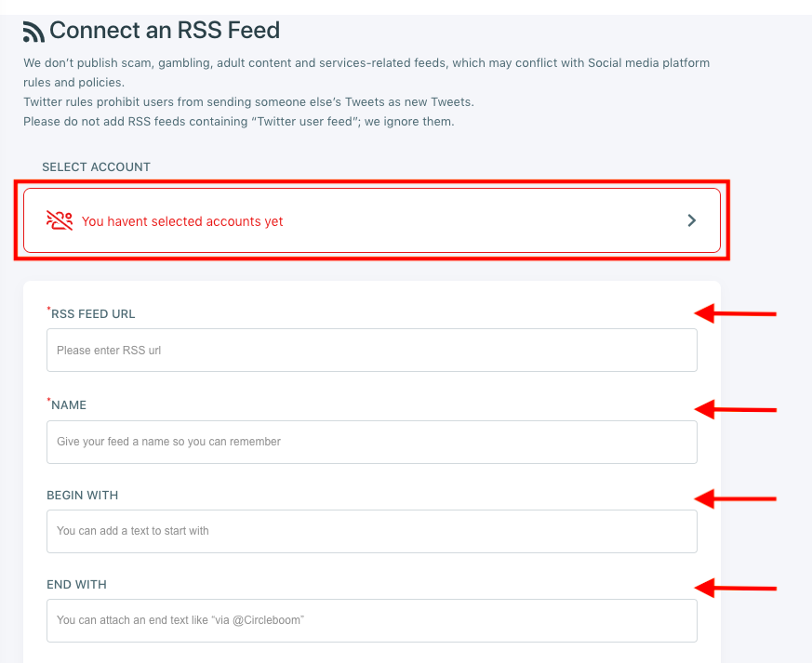This screenshot has height=663, width=812.
Task: Click the SELECT ACCOUNT label
Action: pyautogui.click(x=96, y=167)
